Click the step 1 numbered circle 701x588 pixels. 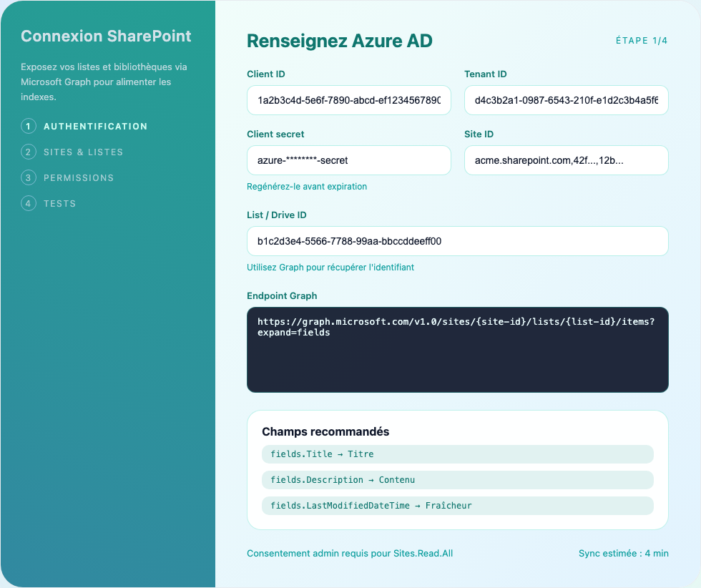(x=28, y=126)
